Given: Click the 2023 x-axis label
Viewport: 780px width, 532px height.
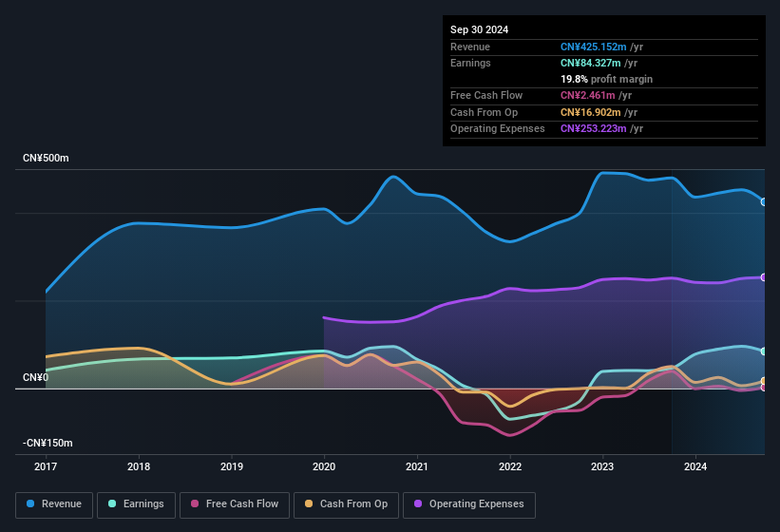Looking at the screenshot, I should [602, 466].
